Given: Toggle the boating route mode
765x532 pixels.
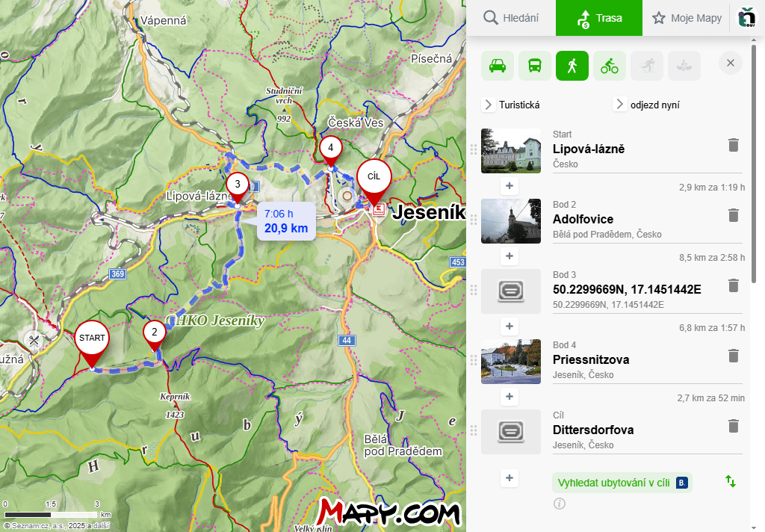Looking at the screenshot, I should click(684, 66).
